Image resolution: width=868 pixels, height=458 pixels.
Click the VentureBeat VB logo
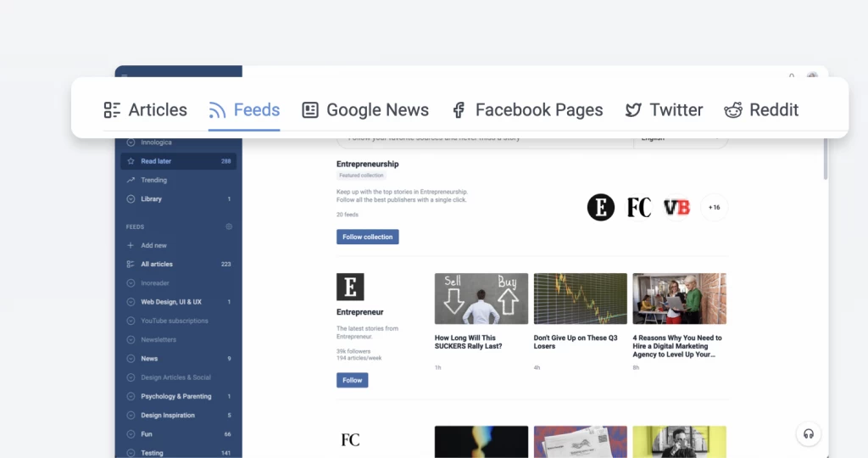point(676,207)
